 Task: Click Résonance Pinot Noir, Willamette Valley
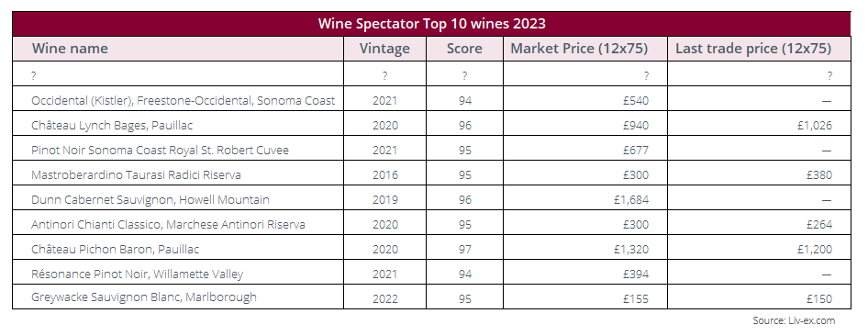tap(138, 274)
